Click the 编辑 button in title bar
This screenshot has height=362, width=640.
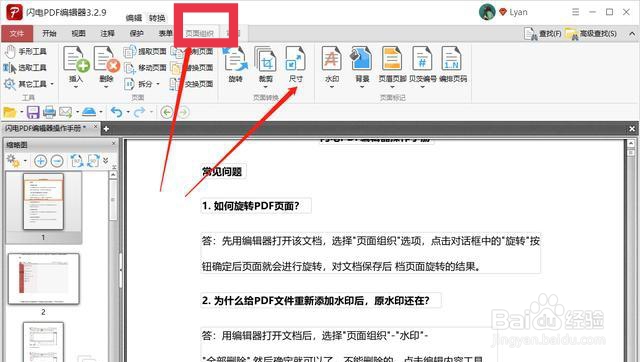click(x=134, y=18)
